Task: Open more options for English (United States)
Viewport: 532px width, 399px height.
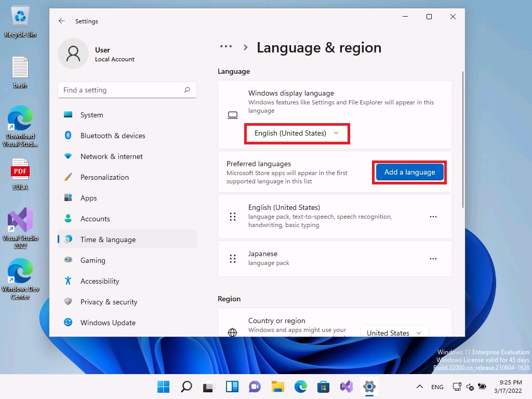Action: point(433,217)
